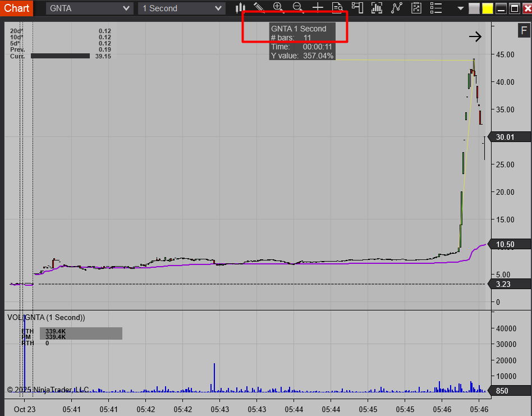Click the Prev. 0.19 value row
Image resolution: width=532 pixels, height=416 pixels.
coord(61,49)
